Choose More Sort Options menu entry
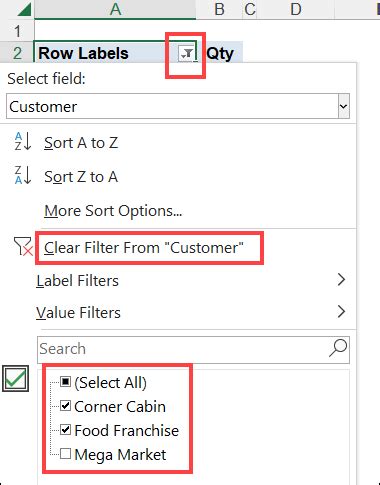380x485 pixels. [113, 211]
